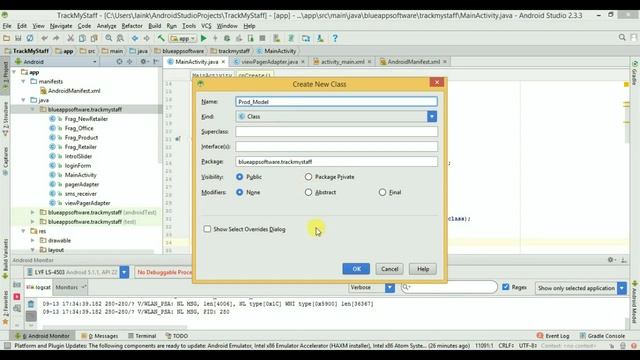The image size is (640, 360).
Task: Open the Messages tool window
Action: (100, 336)
